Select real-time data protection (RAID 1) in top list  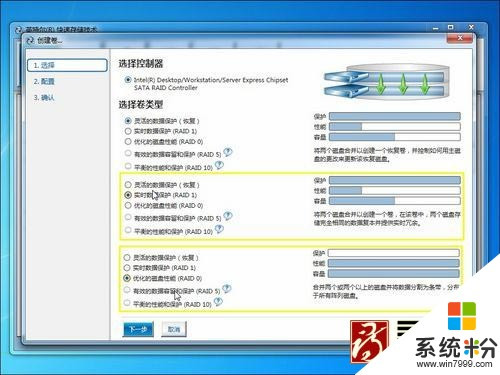(128, 131)
